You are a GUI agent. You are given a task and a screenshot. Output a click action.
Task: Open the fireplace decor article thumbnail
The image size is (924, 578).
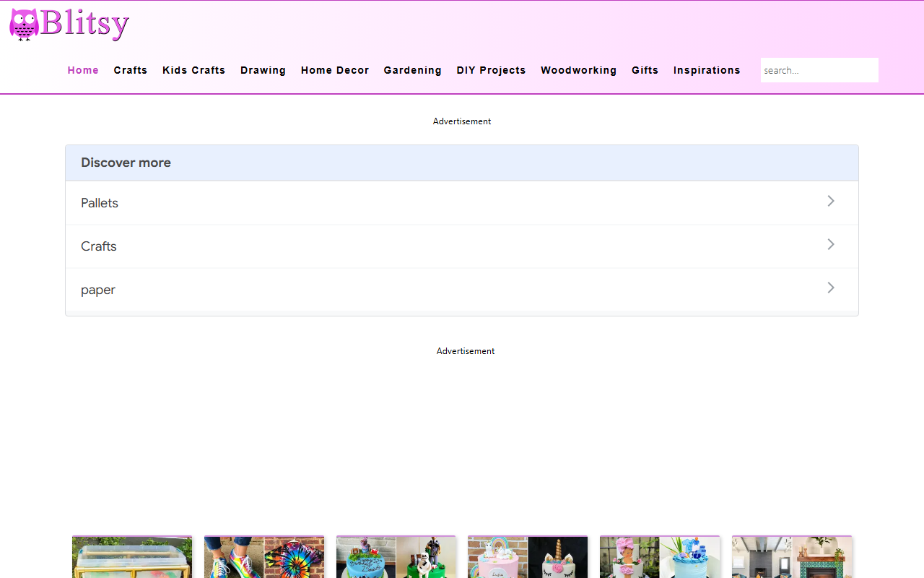click(792, 557)
